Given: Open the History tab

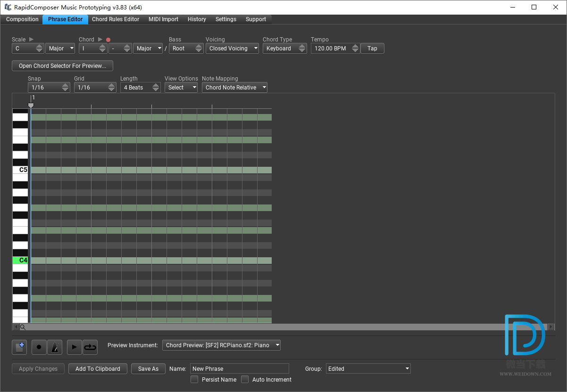Looking at the screenshot, I should [197, 19].
